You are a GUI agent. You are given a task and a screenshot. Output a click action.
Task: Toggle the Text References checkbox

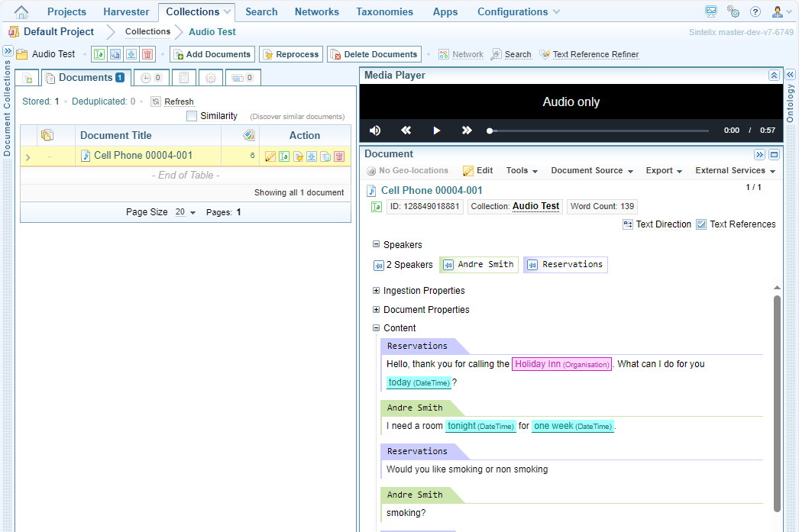tap(701, 224)
